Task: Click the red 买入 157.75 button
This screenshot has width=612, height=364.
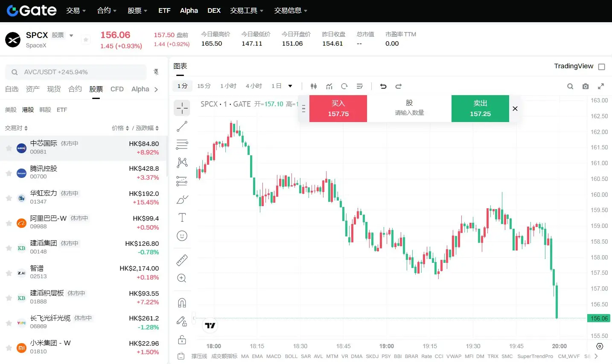Action: tap(338, 108)
